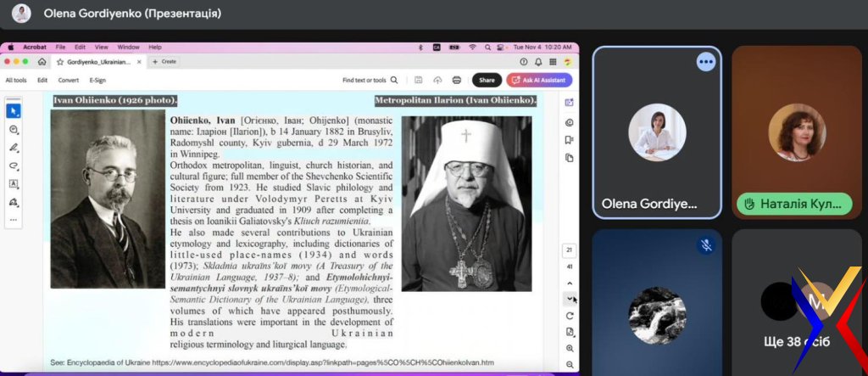The height and width of the screenshot is (376, 868).
Task: Click the Ask AI Assistant button
Action: tap(539, 80)
